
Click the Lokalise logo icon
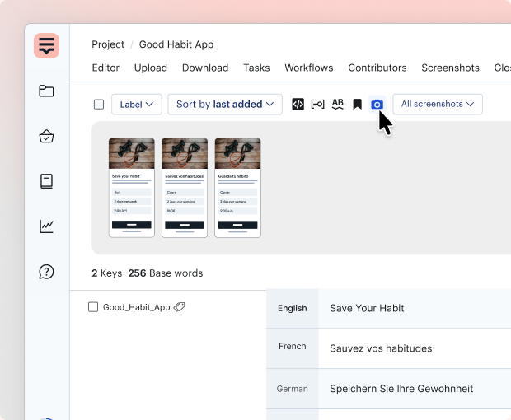(46, 45)
